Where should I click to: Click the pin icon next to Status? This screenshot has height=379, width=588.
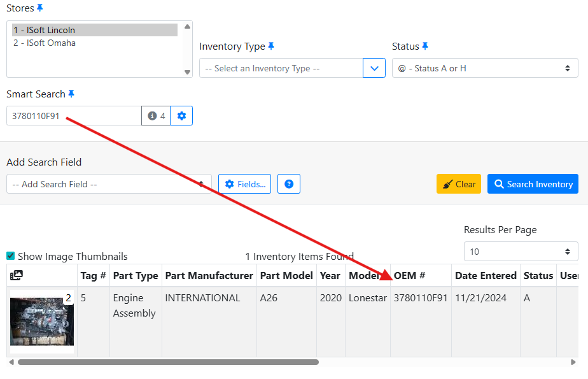[425, 46]
